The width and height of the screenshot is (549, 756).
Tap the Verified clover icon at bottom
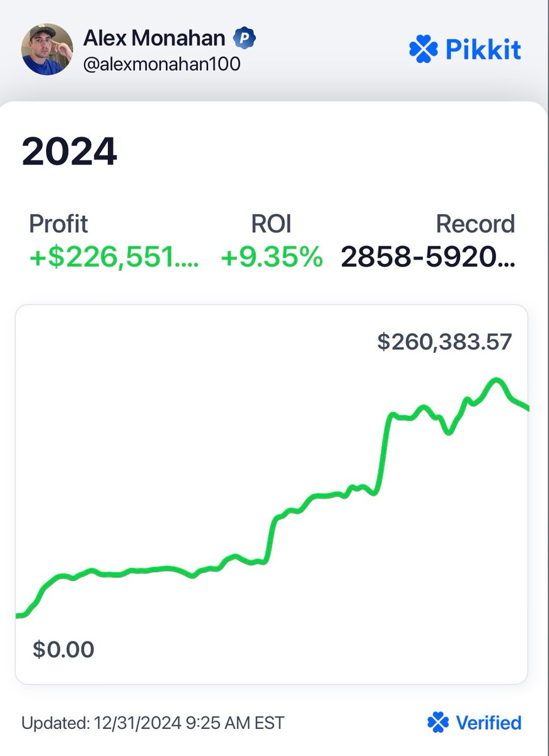click(438, 722)
